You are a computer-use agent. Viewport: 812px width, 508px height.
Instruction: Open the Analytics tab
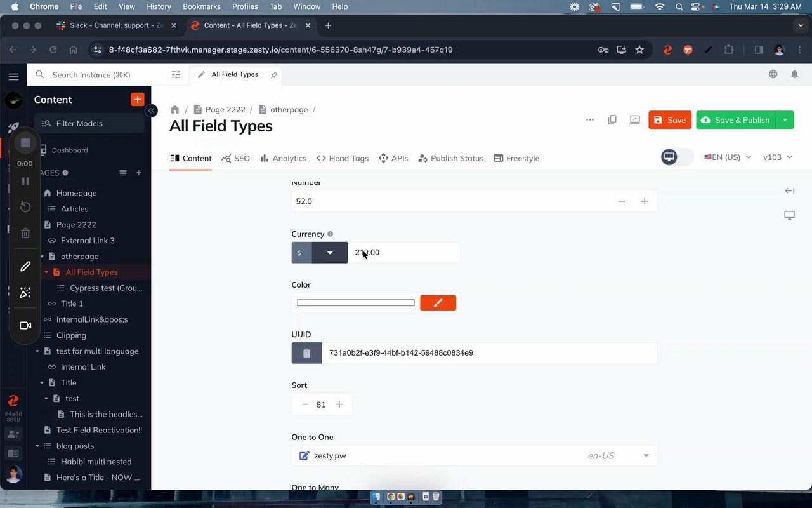pyautogui.click(x=283, y=158)
